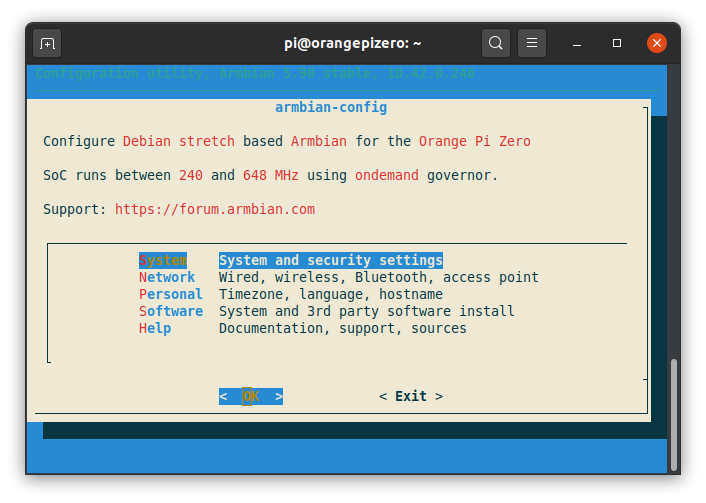
Task: Click the 'Configuration utility, Armbian' header line
Action: [255, 73]
